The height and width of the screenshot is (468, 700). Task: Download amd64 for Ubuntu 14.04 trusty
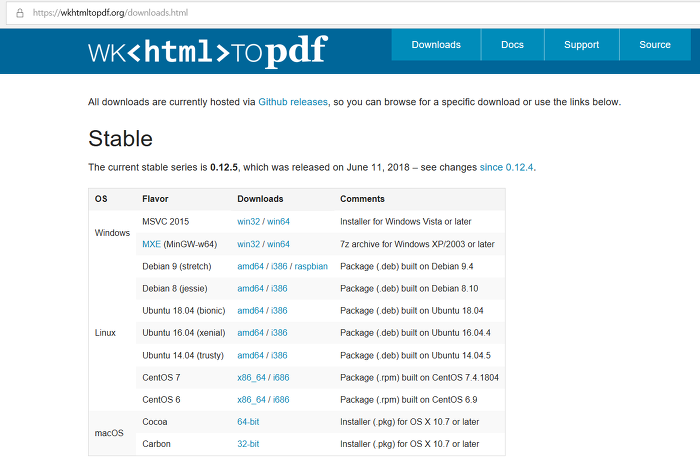coord(250,355)
